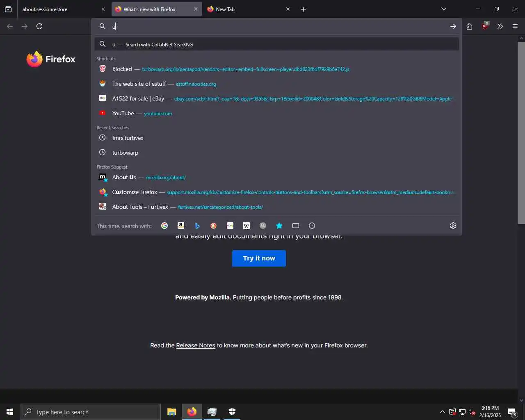The image size is (525, 420).
Task: Click the Firefox taskbar icon
Action: click(192, 412)
